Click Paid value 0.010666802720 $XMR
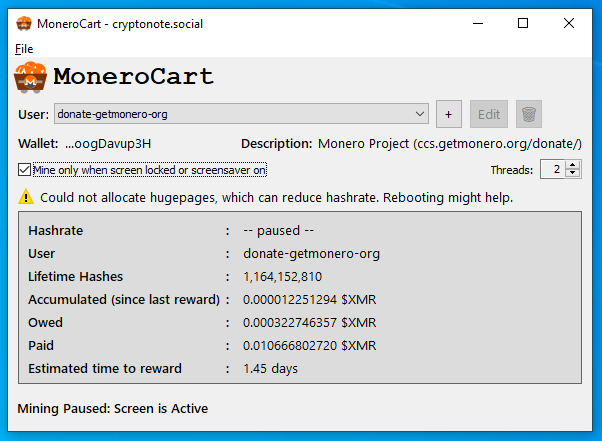This screenshot has height=441, width=602. coord(309,345)
